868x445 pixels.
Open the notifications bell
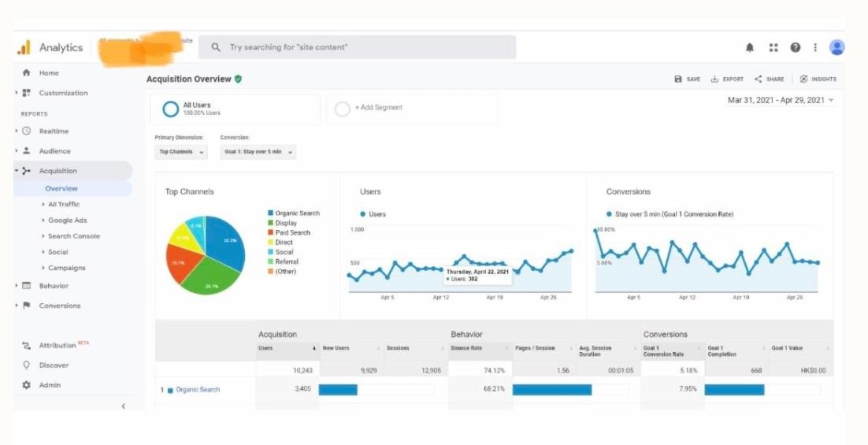tap(750, 47)
